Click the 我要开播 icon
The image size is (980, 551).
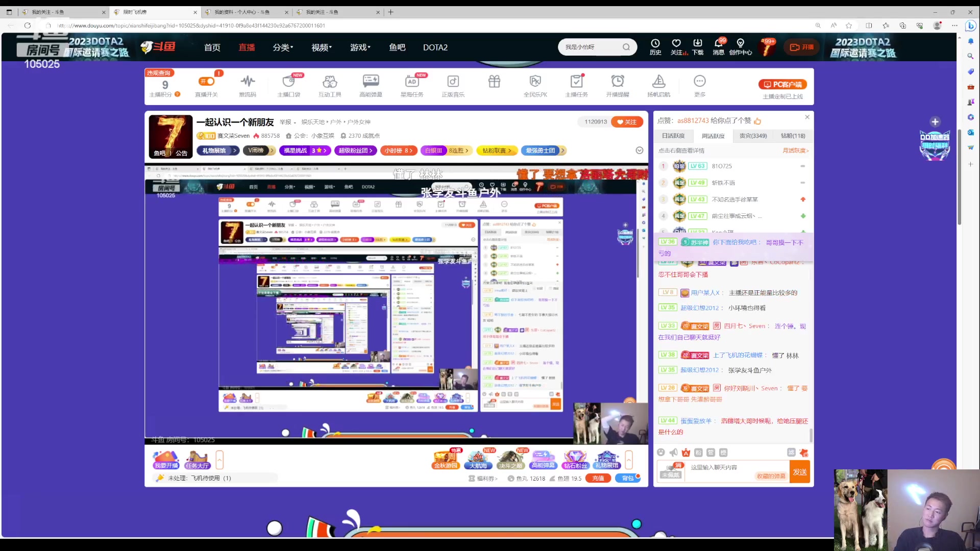click(166, 459)
